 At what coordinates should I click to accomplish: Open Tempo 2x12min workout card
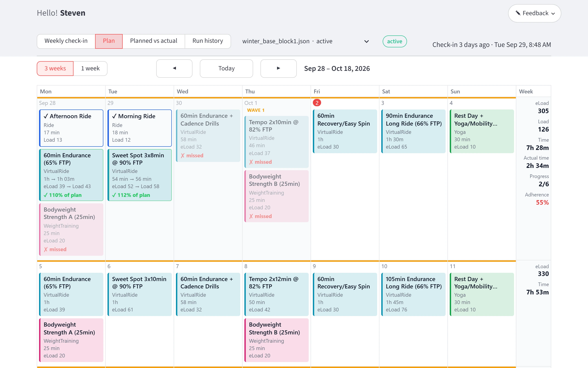click(x=277, y=294)
